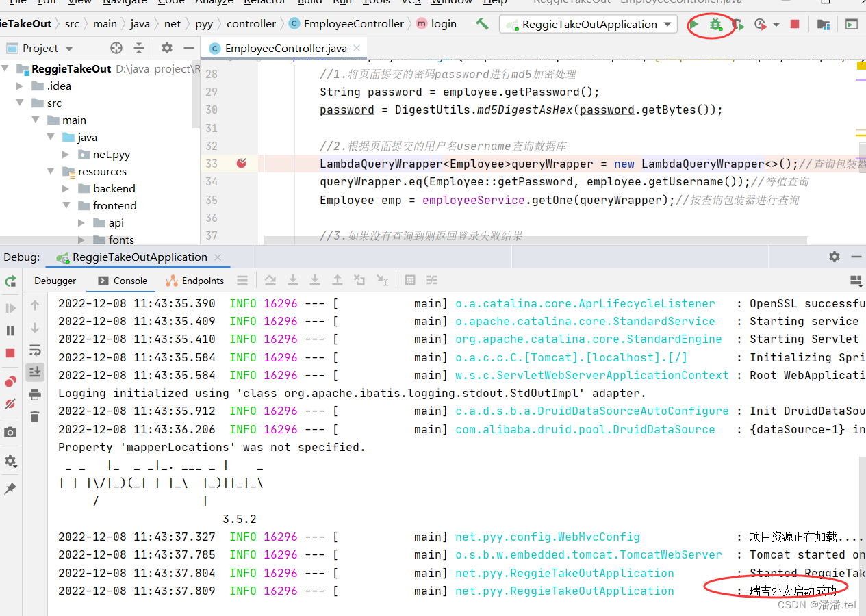Step out using the up-arrow debugger icon
Viewport: 866px width, 616px height.
[338, 280]
